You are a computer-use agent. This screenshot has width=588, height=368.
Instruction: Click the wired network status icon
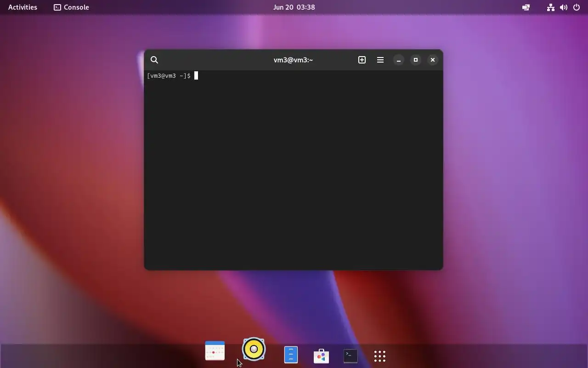click(x=550, y=7)
